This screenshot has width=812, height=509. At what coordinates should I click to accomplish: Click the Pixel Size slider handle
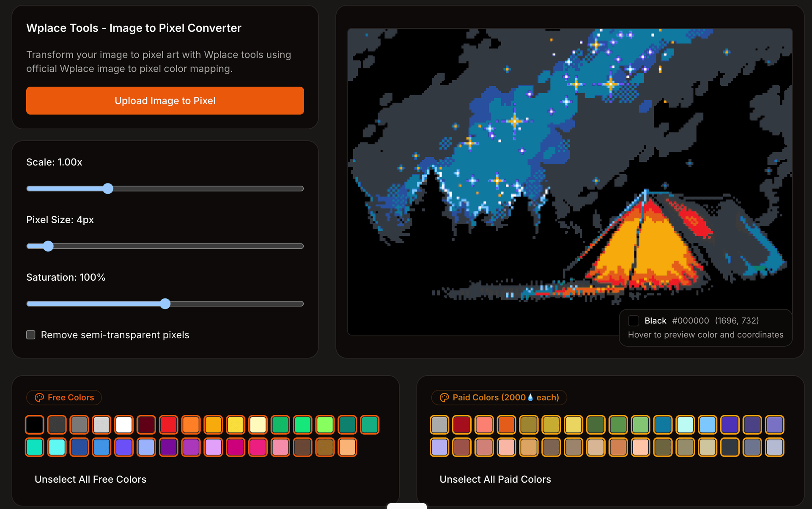(48, 246)
